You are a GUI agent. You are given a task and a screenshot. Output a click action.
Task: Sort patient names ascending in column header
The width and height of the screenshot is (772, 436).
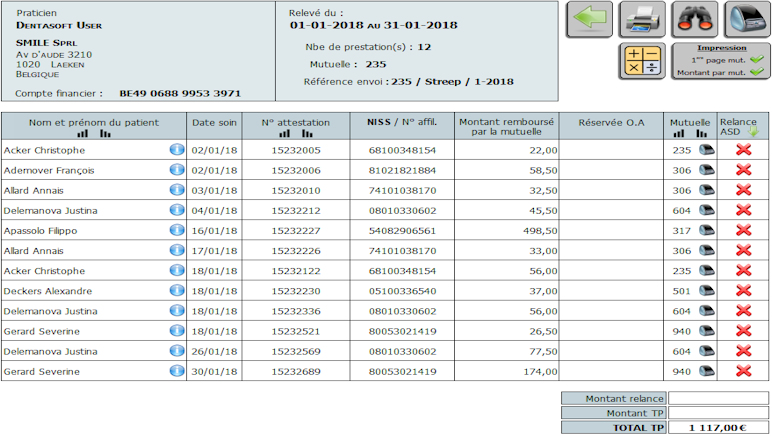pyautogui.click(x=84, y=133)
